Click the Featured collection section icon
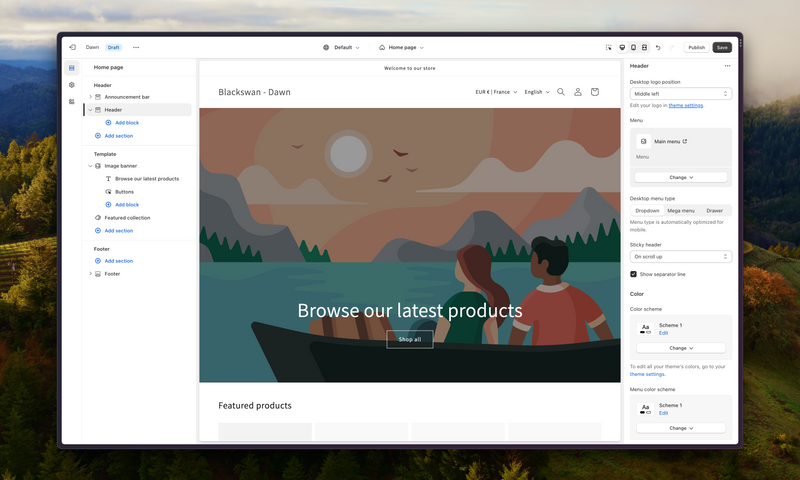 pyautogui.click(x=98, y=218)
